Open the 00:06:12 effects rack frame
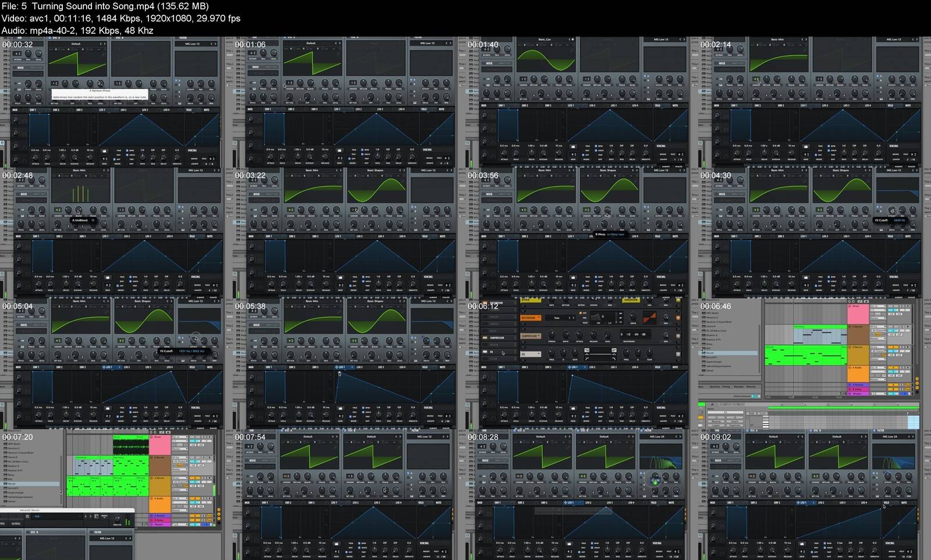Screen dimensions: 931x560 (582, 364)
